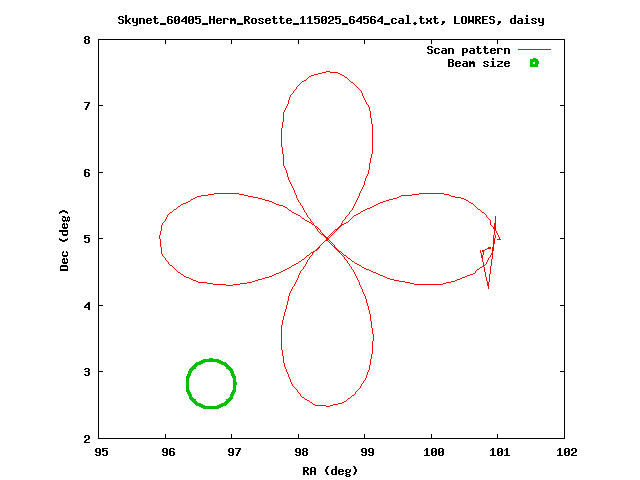This screenshot has width=640, height=480.
Task: Click the jagged scan start zigzag near RA 101
Action: pos(490,252)
